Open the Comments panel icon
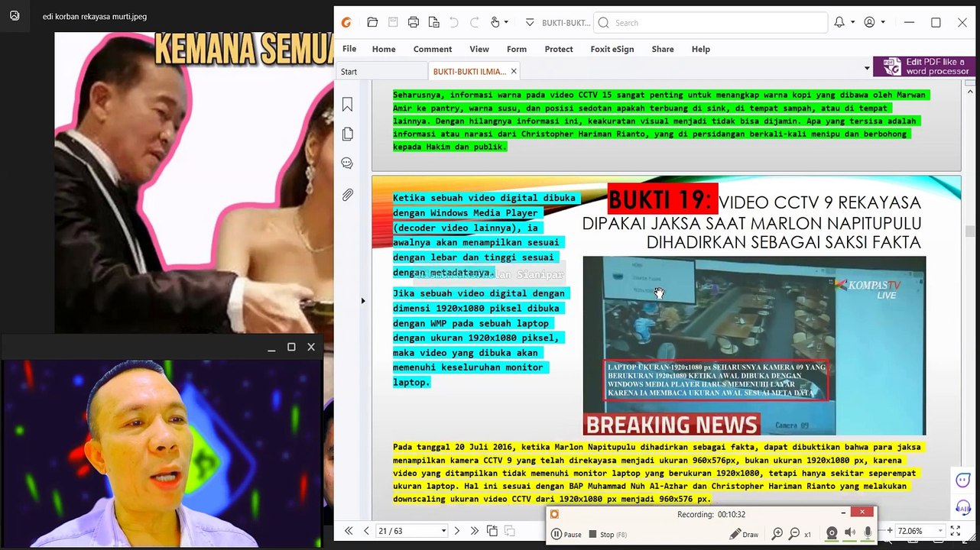The width and height of the screenshot is (980, 550). (347, 163)
